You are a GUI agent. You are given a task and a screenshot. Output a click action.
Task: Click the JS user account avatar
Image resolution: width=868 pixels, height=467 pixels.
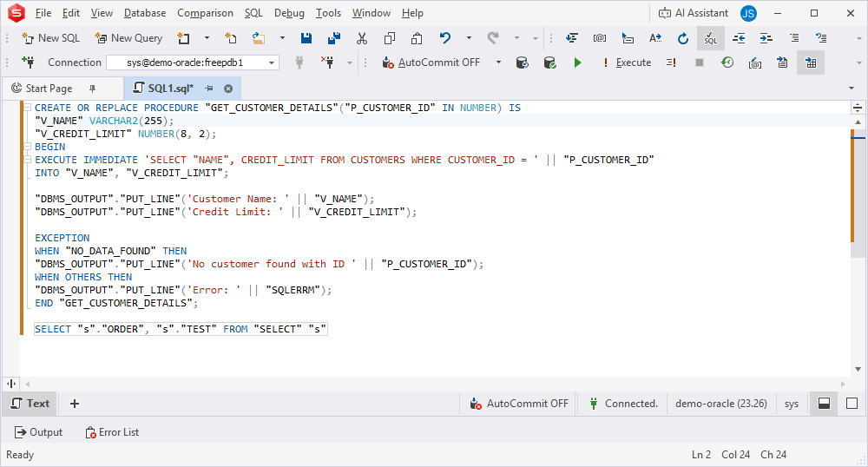click(x=748, y=13)
